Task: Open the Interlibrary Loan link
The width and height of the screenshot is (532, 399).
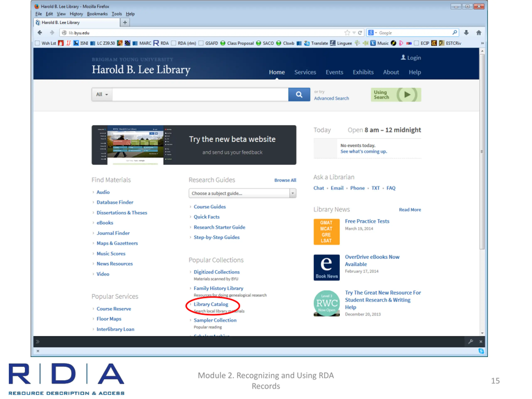Action: pos(116,329)
